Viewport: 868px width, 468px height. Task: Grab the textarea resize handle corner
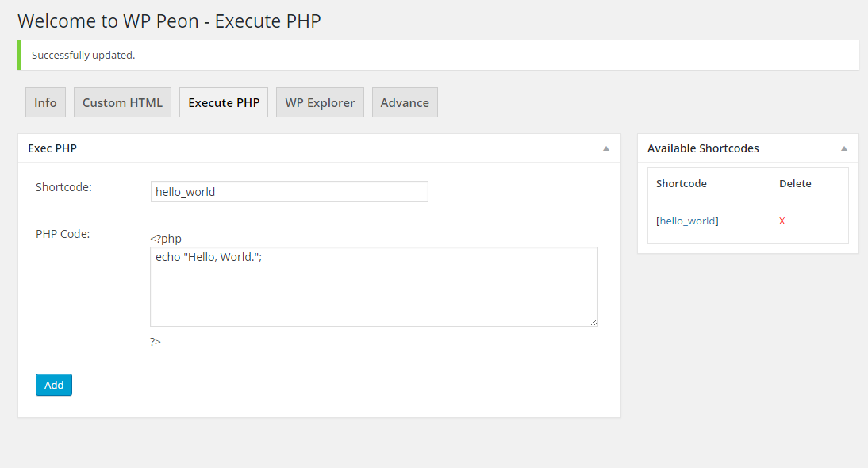(x=593, y=322)
